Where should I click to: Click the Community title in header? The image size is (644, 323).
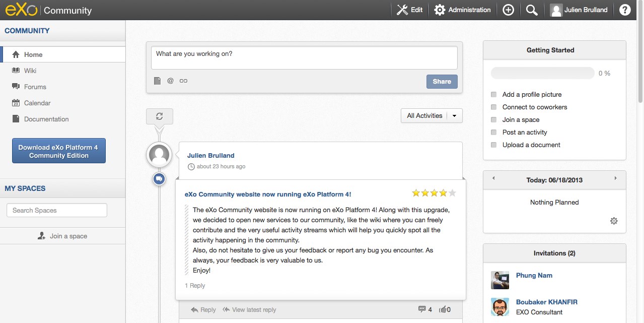click(x=67, y=10)
